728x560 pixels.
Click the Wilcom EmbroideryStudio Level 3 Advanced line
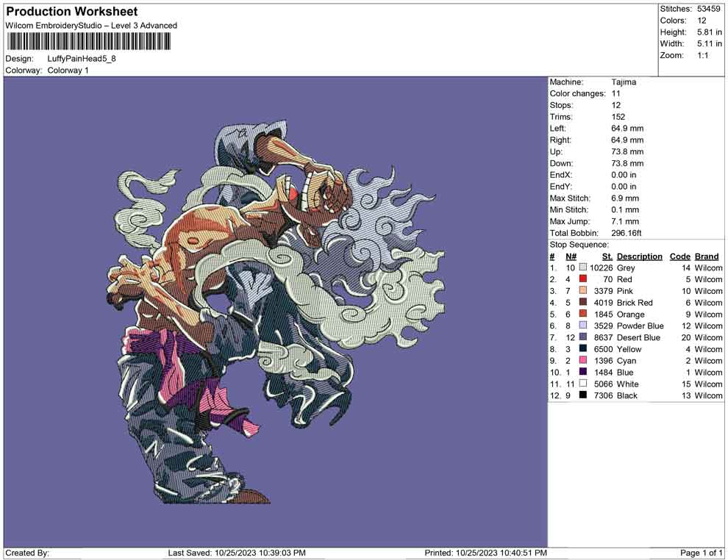click(91, 26)
